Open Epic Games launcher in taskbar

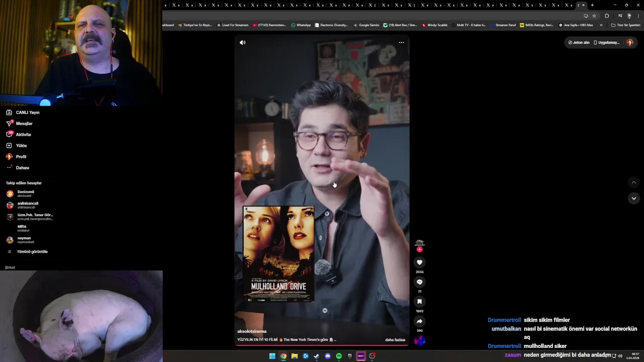coord(350,356)
